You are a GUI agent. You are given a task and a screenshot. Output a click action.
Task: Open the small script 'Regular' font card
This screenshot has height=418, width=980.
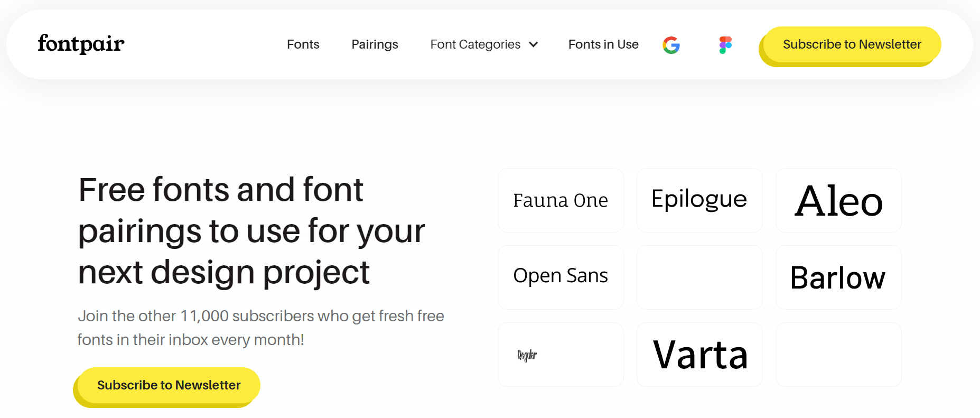pyautogui.click(x=561, y=355)
